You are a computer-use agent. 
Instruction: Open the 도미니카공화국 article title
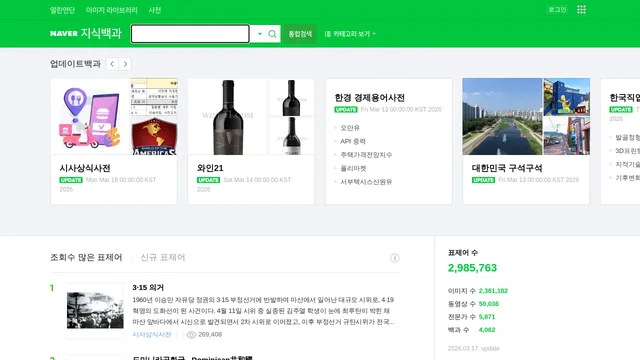192,358
